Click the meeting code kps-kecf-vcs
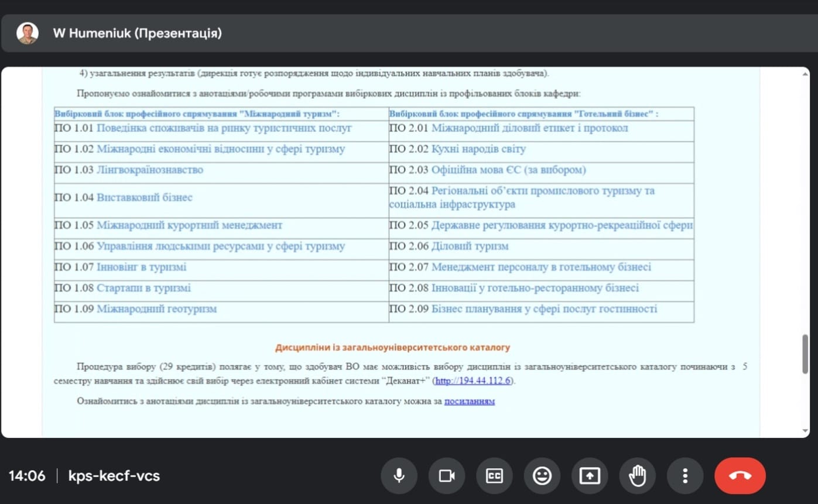The width and height of the screenshot is (818, 504). point(114,476)
